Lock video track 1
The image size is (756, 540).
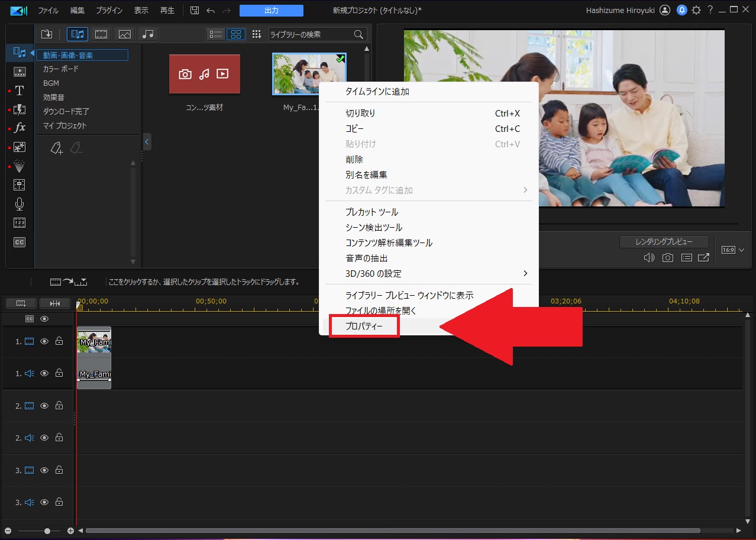point(59,341)
